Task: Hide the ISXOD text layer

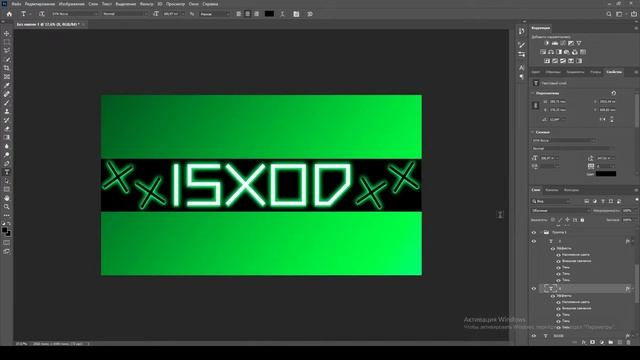Action: 534,336
